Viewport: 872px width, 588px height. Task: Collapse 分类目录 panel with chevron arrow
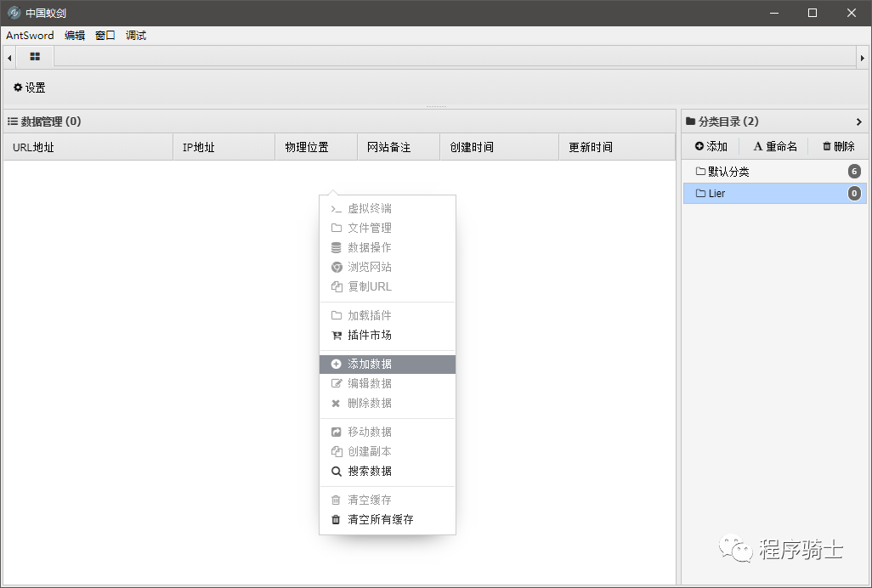coord(858,122)
